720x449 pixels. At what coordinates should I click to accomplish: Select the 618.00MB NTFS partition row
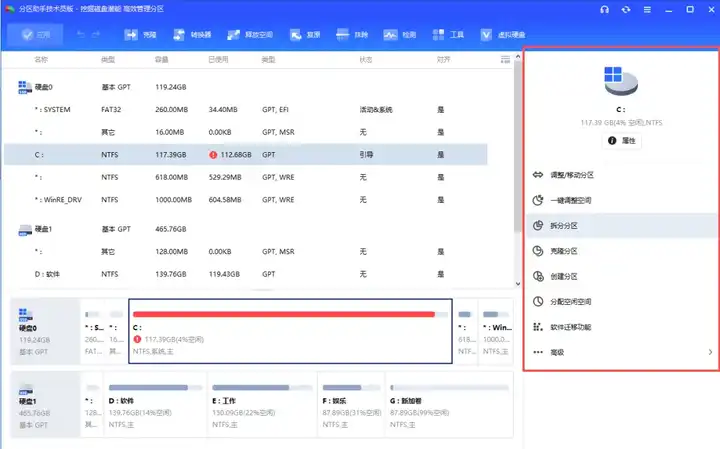[x=246, y=177]
